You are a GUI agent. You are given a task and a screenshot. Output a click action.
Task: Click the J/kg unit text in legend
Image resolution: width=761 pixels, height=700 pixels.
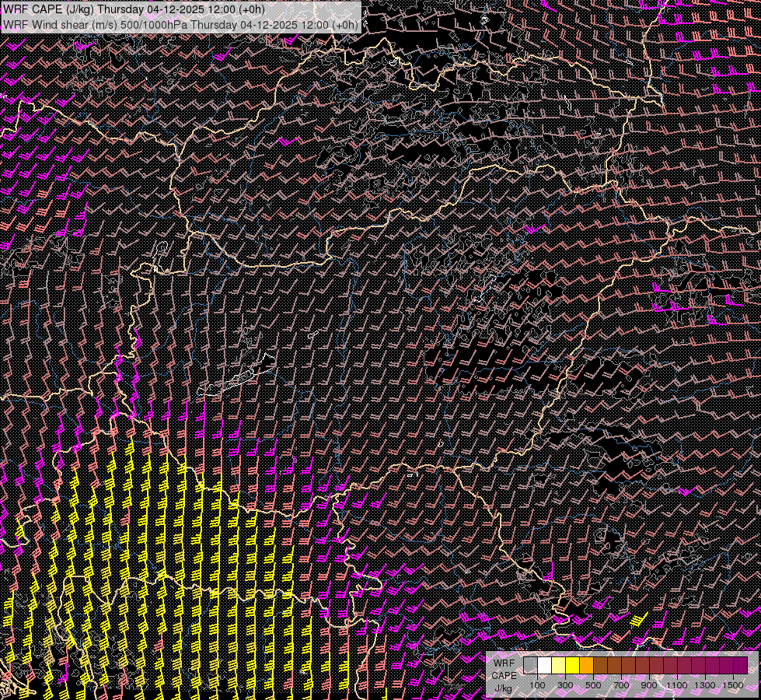click(504, 688)
